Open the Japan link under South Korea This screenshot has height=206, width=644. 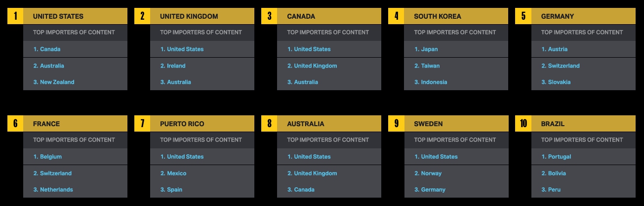(426, 49)
